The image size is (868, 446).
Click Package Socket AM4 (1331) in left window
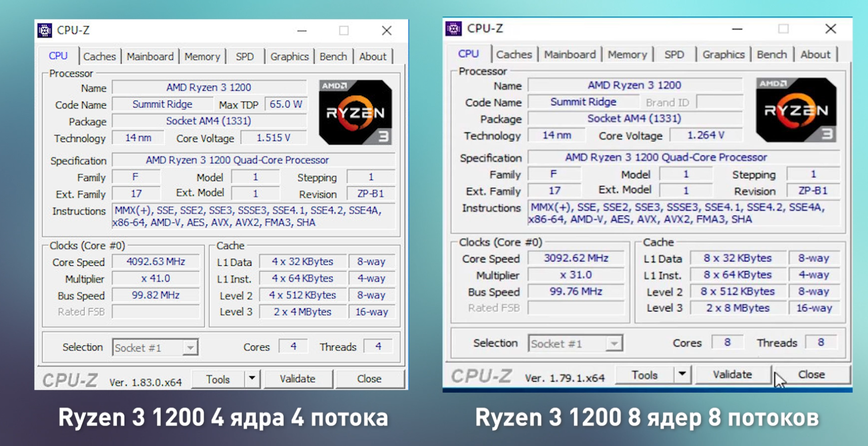point(209,121)
